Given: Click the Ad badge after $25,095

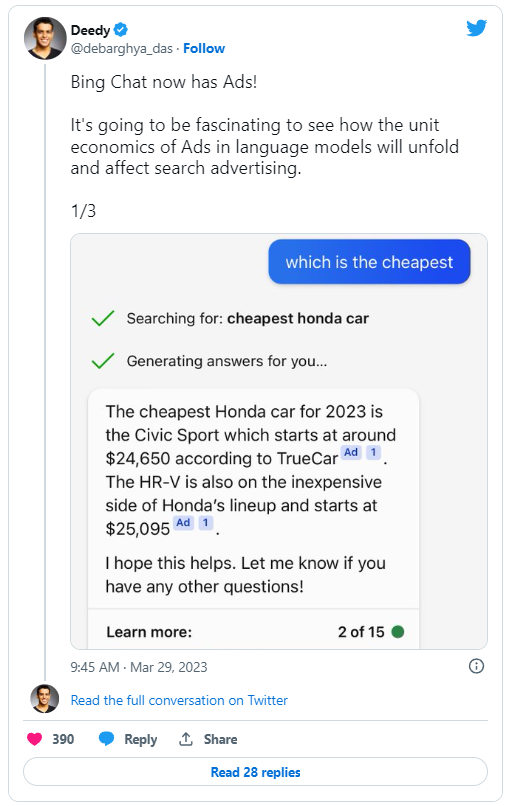Looking at the screenshot, I should [x=183, y=523].
